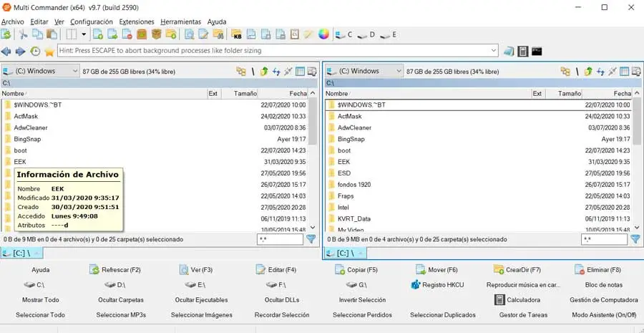
Task: Click the refresh icon in the main toolbar
Action: 6,34
